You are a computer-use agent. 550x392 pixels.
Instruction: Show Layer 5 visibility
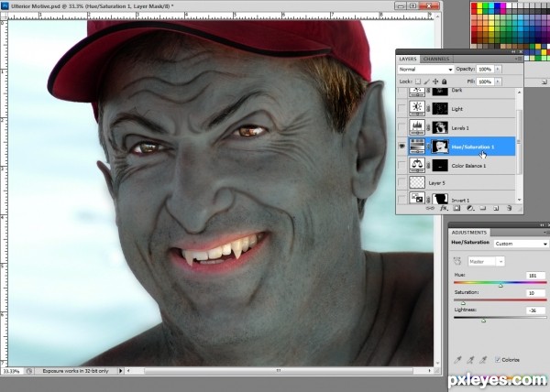coord(402,182)
